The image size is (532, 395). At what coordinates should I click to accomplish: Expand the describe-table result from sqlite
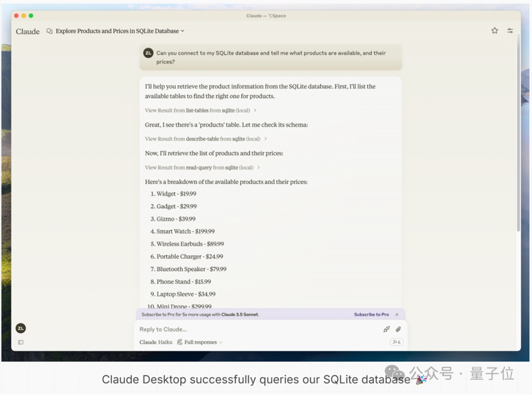tap(206, 139)
